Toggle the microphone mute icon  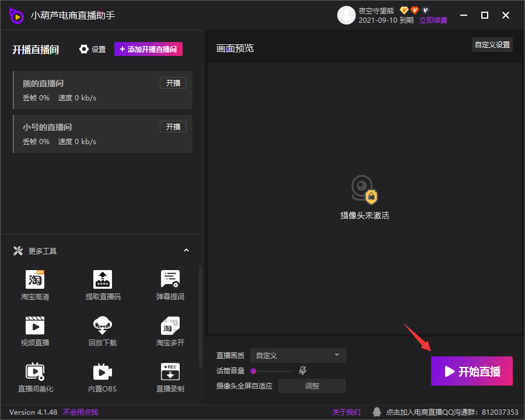[x=303, y=370]
